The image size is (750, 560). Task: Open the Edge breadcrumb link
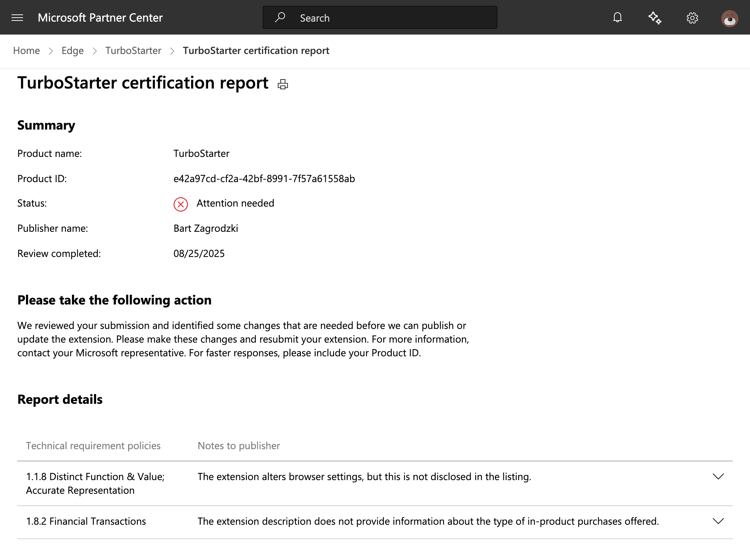[72, 50]
